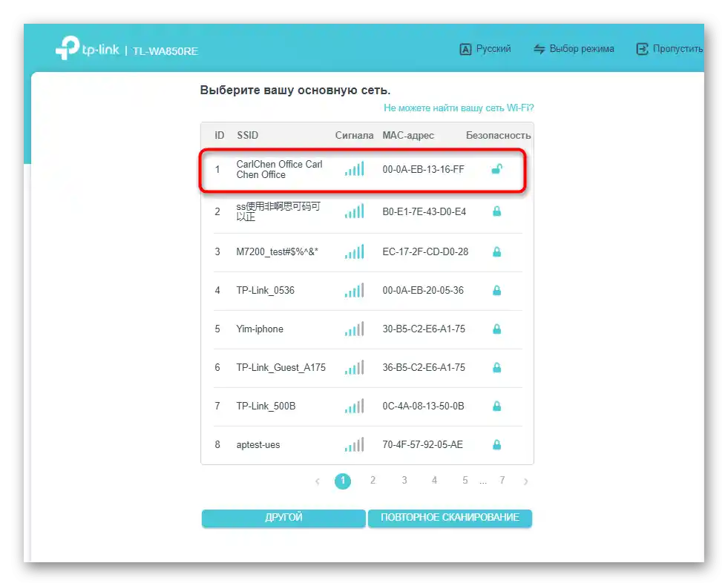728x586 pixels.
Task: Click the SSID column header
Action: (247, 136)
